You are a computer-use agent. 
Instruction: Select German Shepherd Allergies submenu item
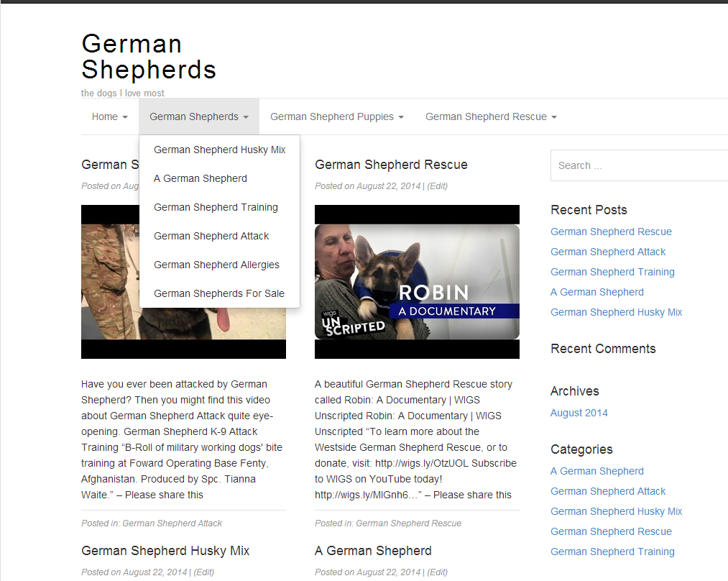pyautogui.click(x=220, y=265)
